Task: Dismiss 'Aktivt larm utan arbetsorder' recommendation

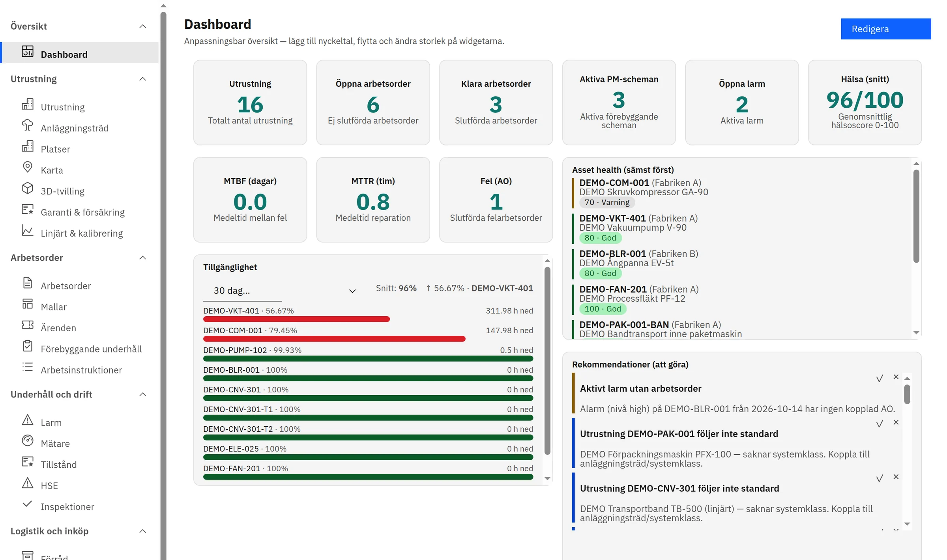Action: point(896,377)
